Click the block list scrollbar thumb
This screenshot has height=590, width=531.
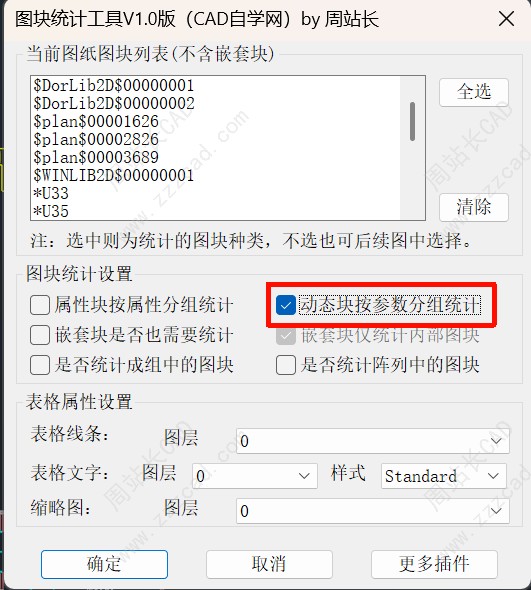(412, 122)
